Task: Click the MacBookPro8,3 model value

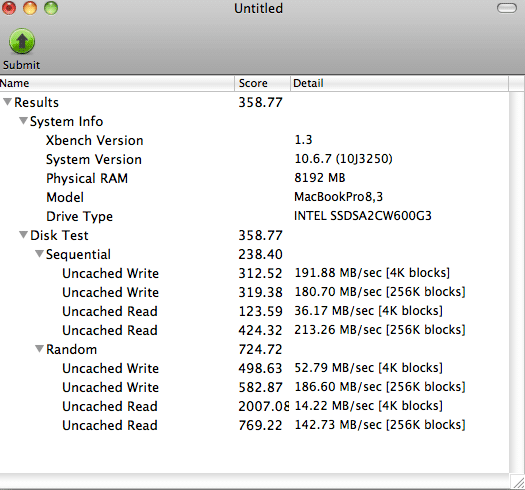Action: [338, 197]
